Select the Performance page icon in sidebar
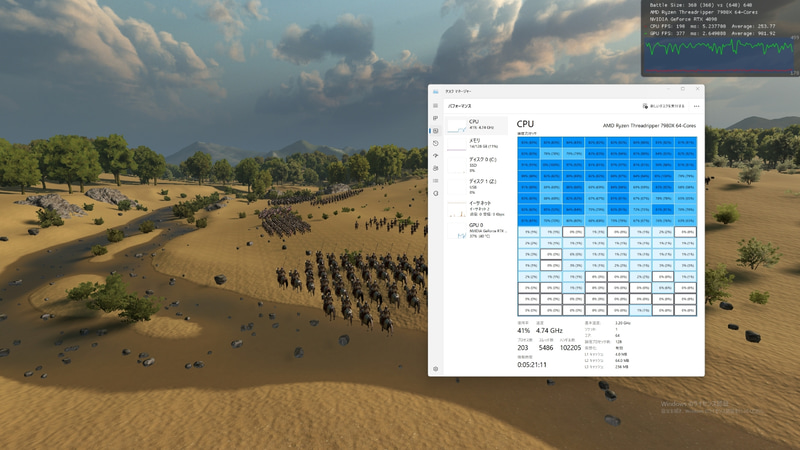This screenshot has width=800, height=450. [x=435, y=131]
